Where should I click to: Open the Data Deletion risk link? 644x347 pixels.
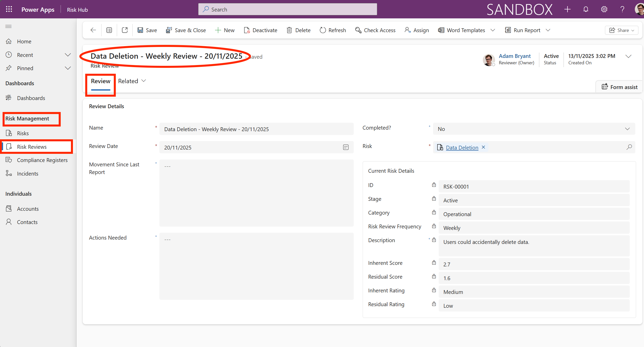462,147
